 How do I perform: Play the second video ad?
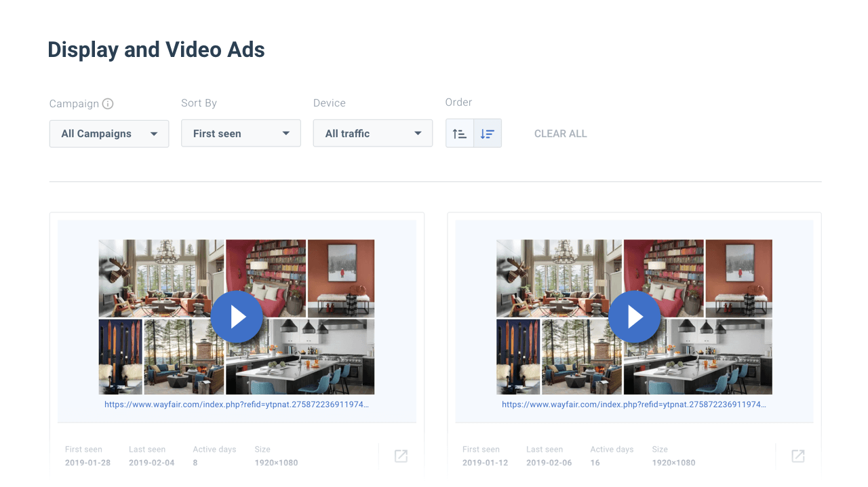click(634, 317)
